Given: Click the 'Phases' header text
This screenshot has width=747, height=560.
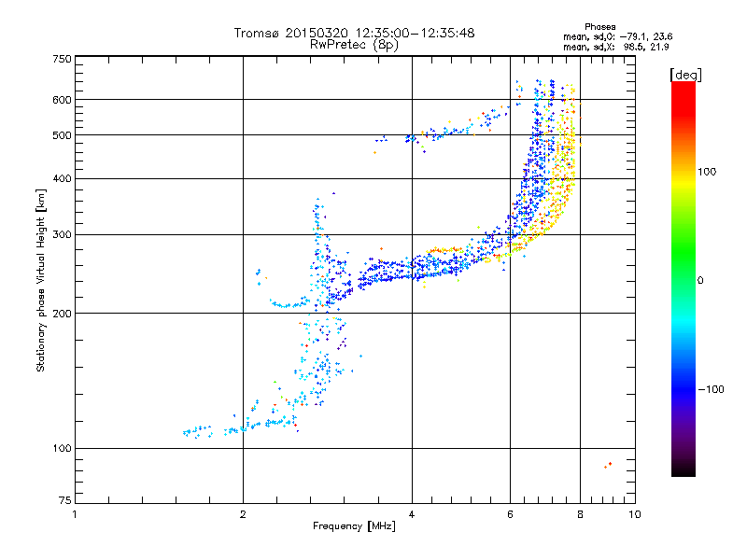Looking at the screenshot, I should [x=599, y=27].
